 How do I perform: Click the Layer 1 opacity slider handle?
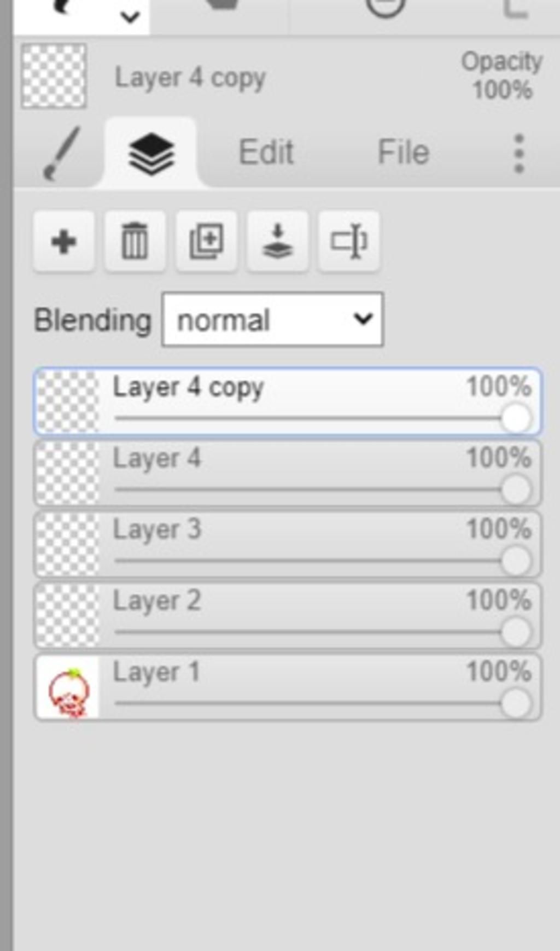(516, 704)
